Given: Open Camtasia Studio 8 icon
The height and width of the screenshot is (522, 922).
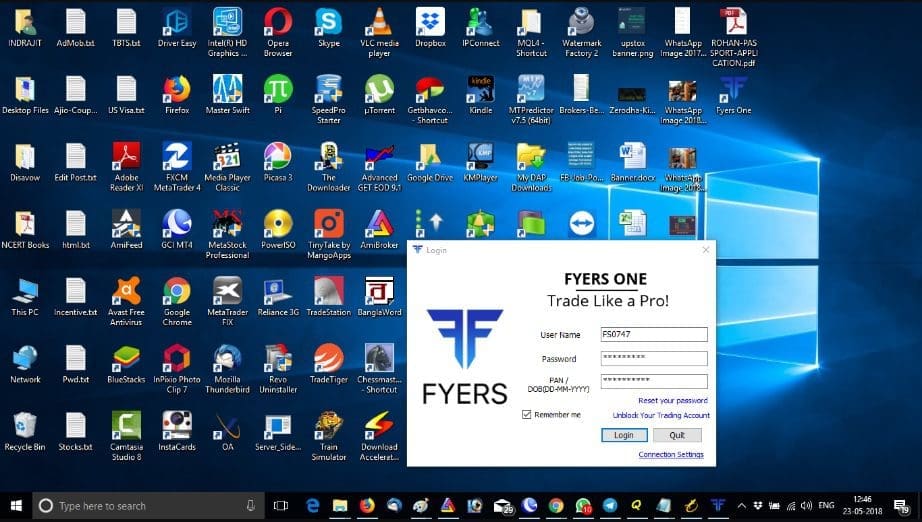Looking at the screenshot, I should point(126,436).
